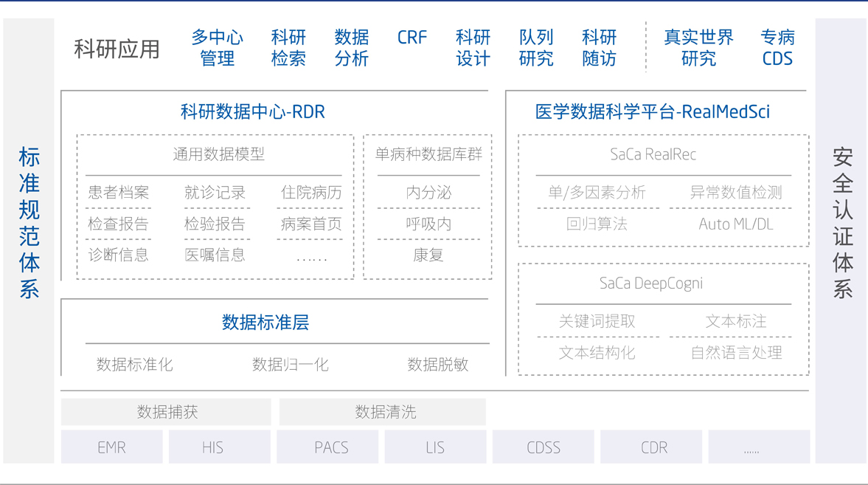The height and width of the screenshot is (485, 868).
Task: Select 真实世界研究 application
Action: pyautogui.click(x=698, y=48)
